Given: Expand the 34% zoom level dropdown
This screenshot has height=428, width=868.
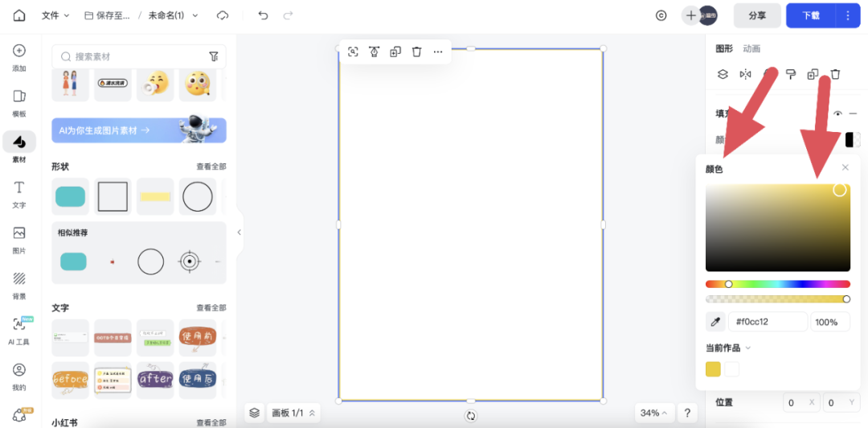Looking at the screenshot, I should (654, 413).
